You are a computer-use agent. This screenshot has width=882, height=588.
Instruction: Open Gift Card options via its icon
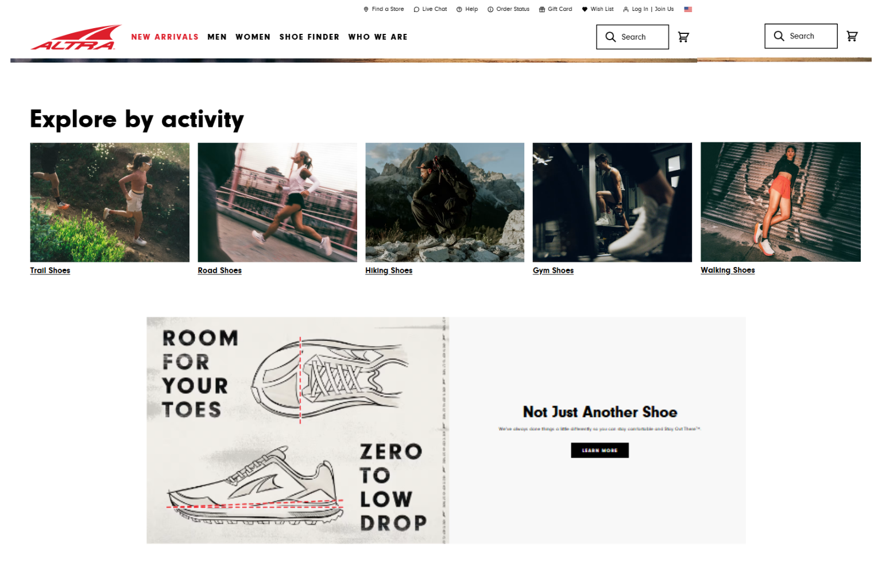click(541, 9)
